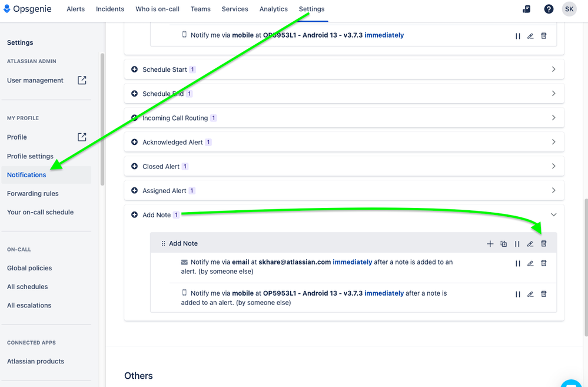Click plus icon beside Add Note heading
Image resolution: width=588 pixels, height=387 pixels.
pyautogui.click(x=134, y=215)
